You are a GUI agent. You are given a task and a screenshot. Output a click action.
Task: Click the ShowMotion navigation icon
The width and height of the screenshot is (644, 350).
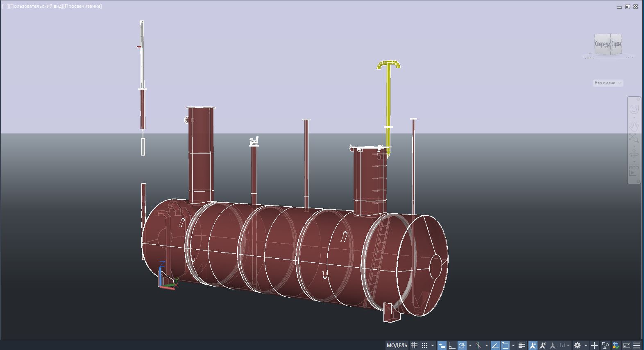(x=634, y=171)
